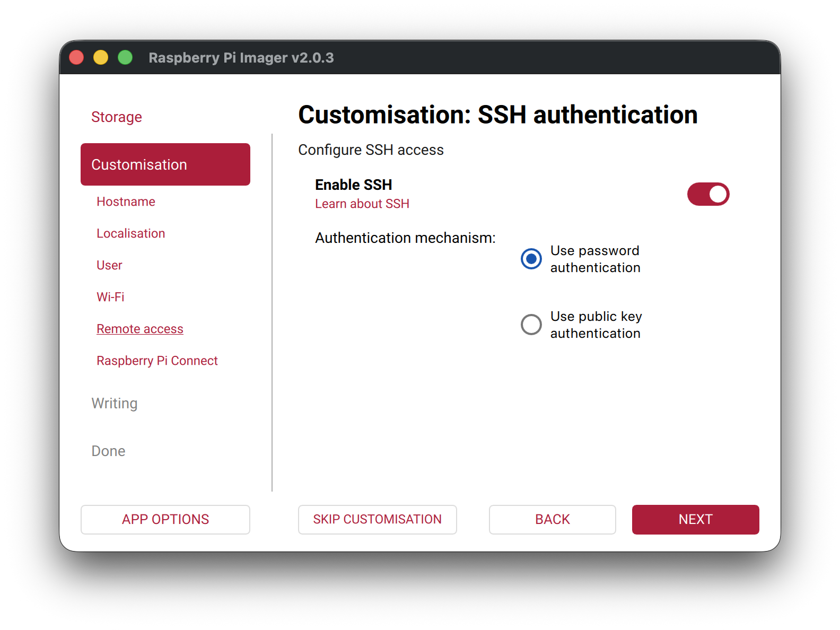Open the Learn about SSH link
This screenshot has height=630, width=840.
click(x=362, y=204)
